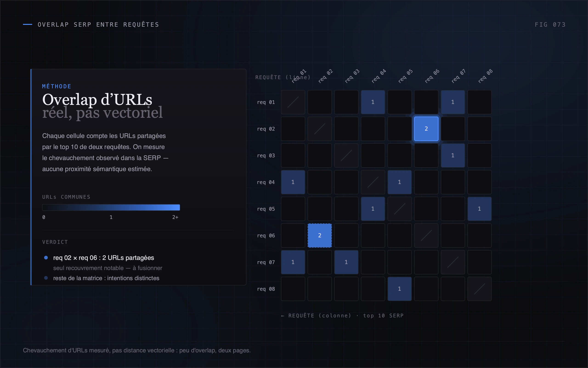588x368 pixels.
Task: Click 'seul recouvrement notable — à fusionner'
Action: coord(108,268)
